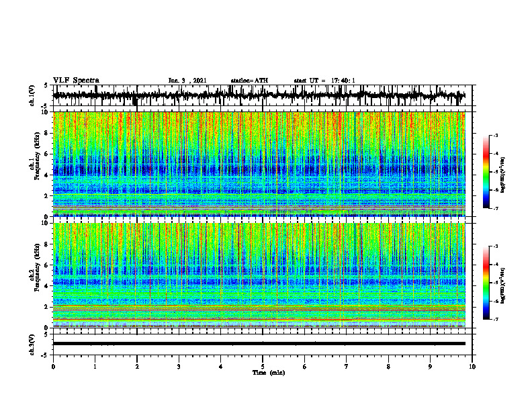Click the "Time (min)" x-axis label

[269, 373]
